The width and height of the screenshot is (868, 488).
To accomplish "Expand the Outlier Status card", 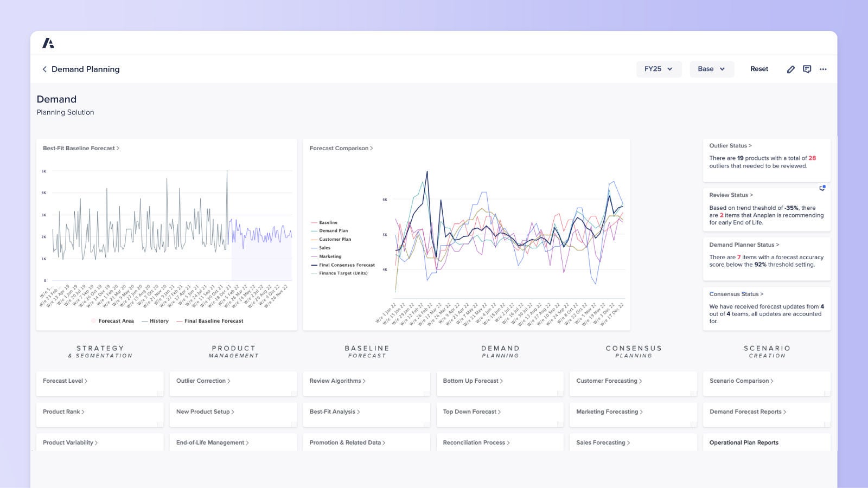I will click(729, 145).
